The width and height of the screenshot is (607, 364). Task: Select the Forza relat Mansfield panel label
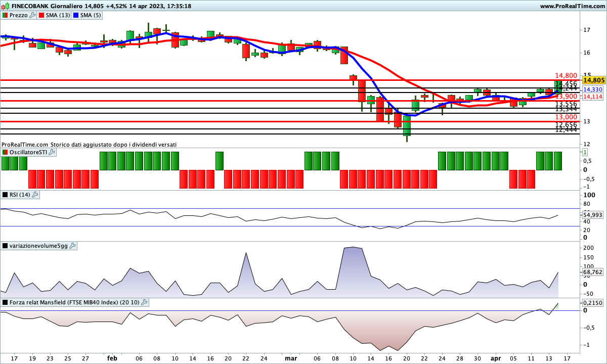coord(74,302)
